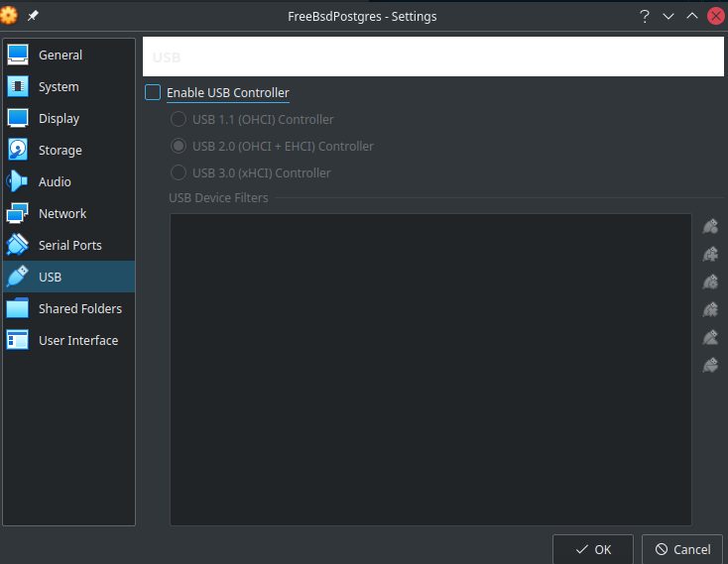This screenshot has height=564, width=728.
Task: Click the remove USB filter icon
Action: coord(710,309)
